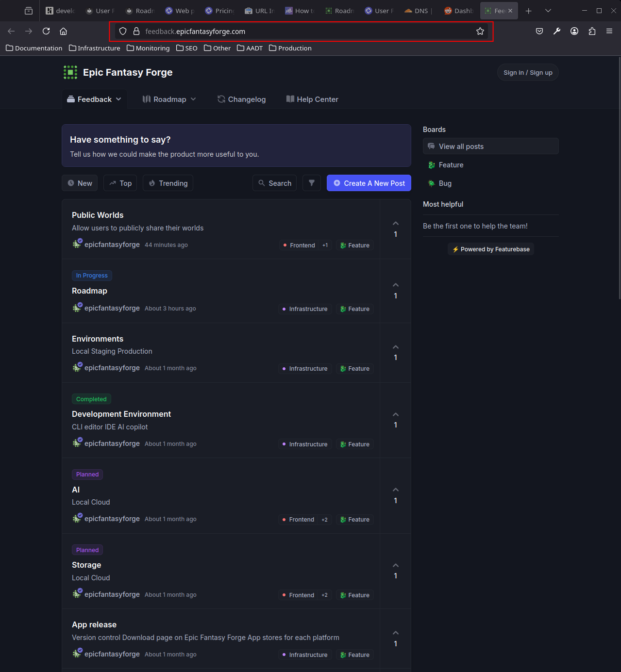Show site security info via padlock icon

tap(136, 31)
